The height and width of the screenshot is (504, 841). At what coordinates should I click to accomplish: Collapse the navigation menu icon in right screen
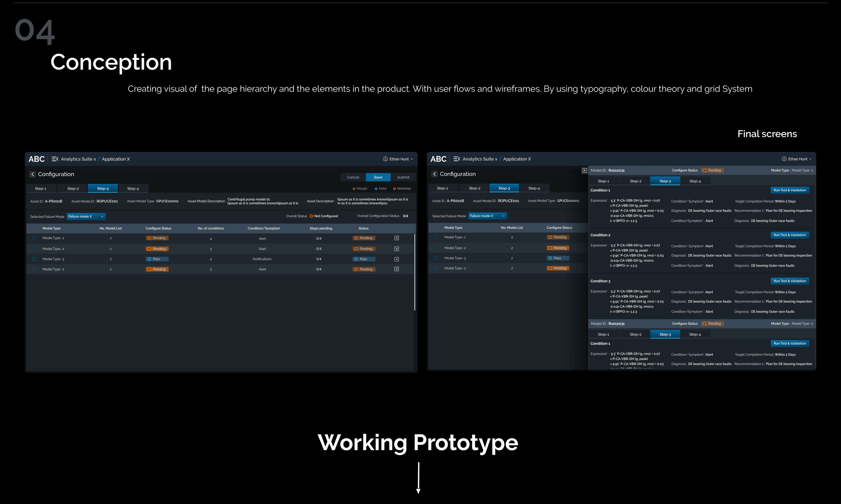coord(457,159)
